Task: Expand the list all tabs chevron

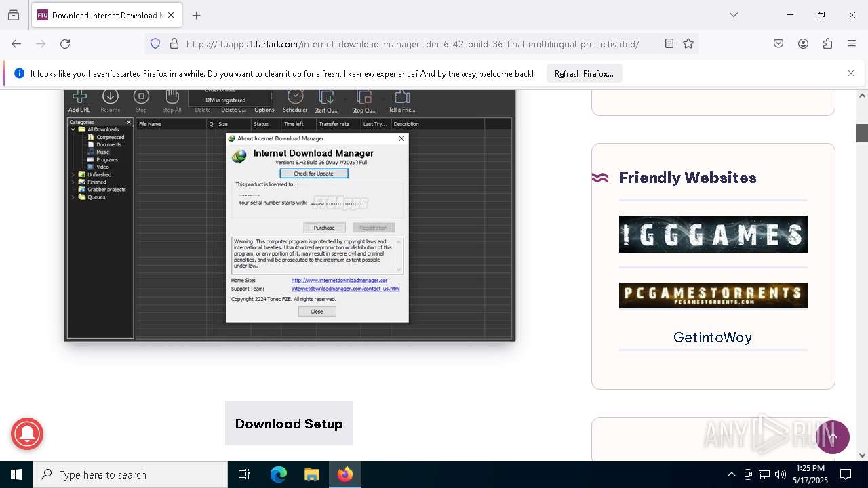Action: click(733, 15)
